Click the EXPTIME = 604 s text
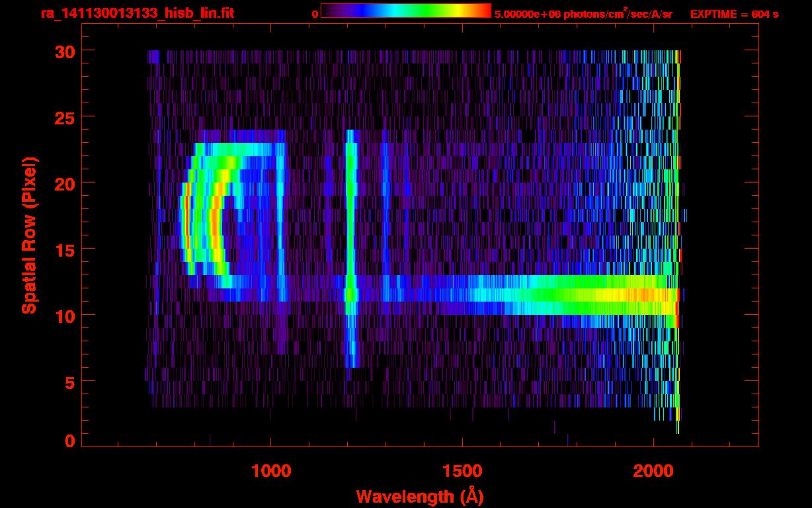The image size is (812, 508). pos(734,14)
